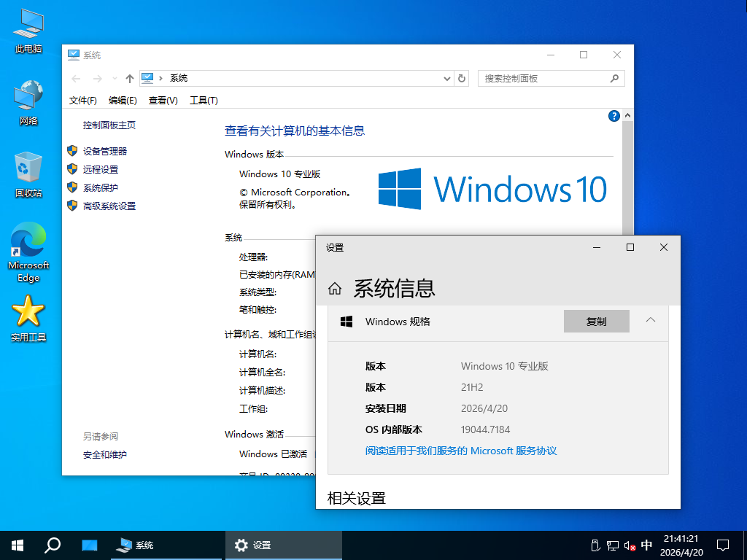Minimize the 设置 window
Image resolution: width=747 pixels, height=560 pixels.
tap(597, 247)
